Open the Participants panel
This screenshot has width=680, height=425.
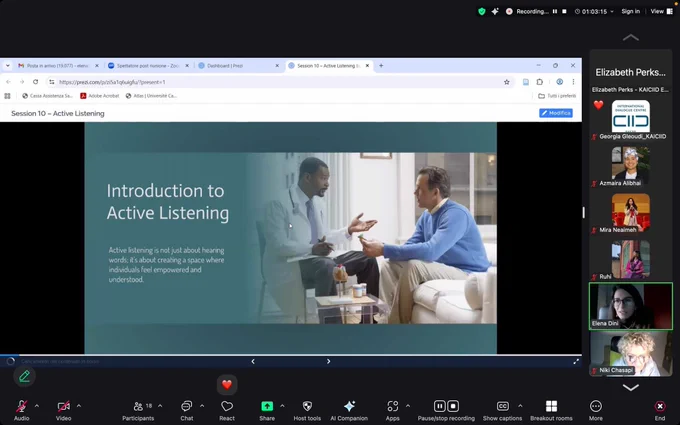pyautogui.click(x=138, y=410)
